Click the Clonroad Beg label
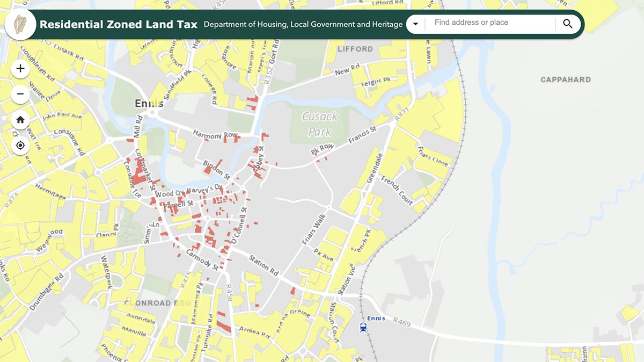The height and width of the screenshot is (362, 644). pyautogui.click(x=156, y=303)
